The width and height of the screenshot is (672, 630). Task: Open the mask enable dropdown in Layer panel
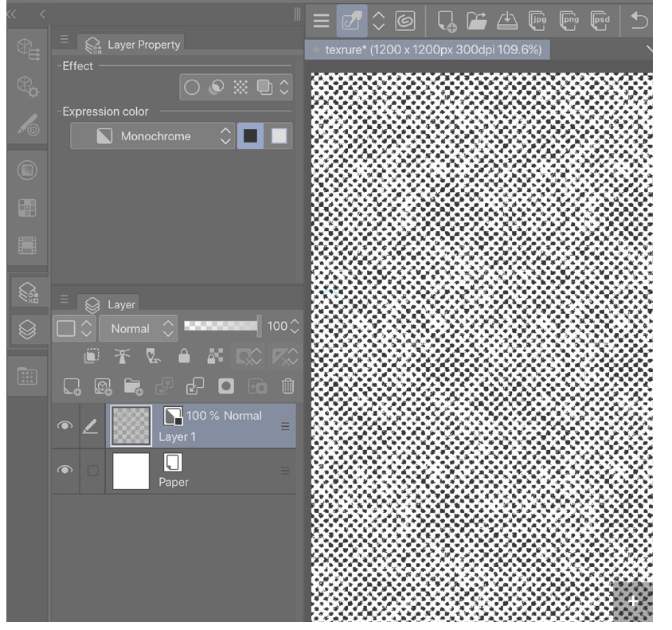coord(248,356)
